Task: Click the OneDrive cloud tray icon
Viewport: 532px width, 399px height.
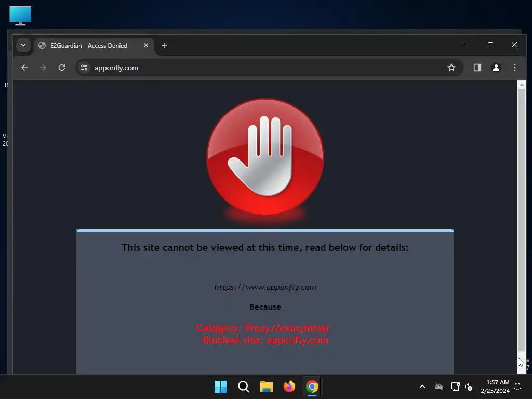Action: [x=439, y=387]
